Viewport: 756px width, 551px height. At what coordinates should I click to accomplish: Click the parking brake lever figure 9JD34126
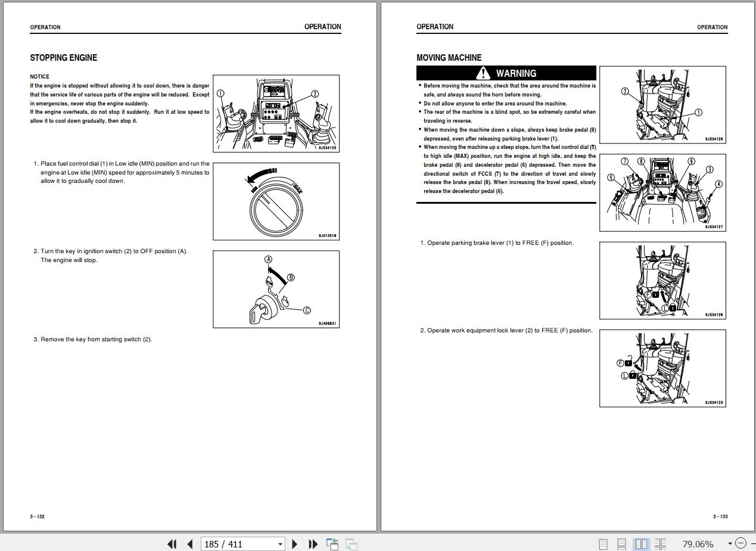662,105
